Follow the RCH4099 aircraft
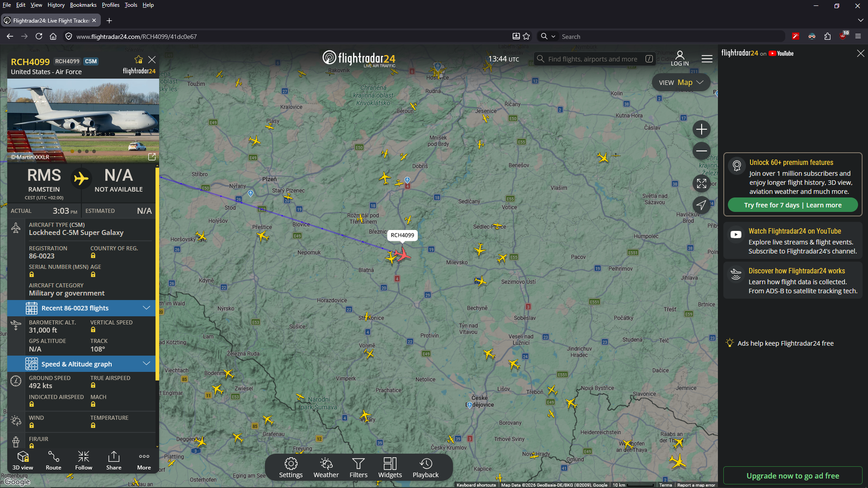This screenshot has height=488, width=868. (84, 460)
